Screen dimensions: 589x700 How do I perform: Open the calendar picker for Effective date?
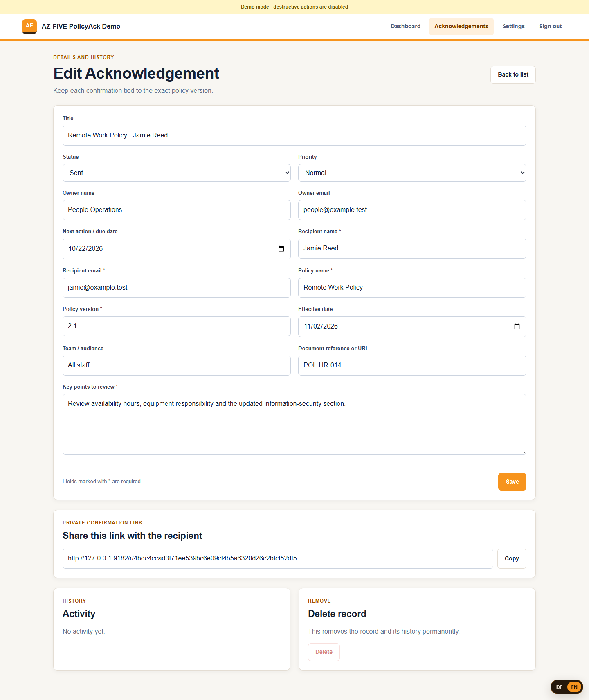(517, 326)
